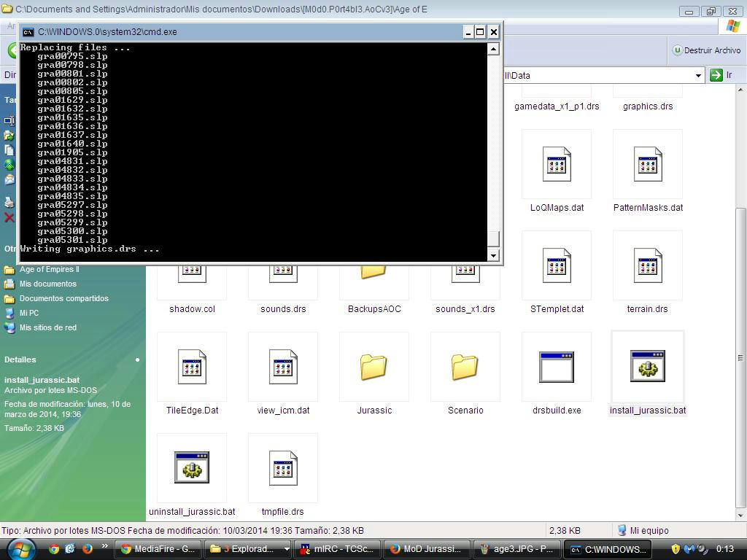The width and height of the screenshot is (747, 560).
Task: Select the Jurassic folder icon
Action: coord(373,367)
